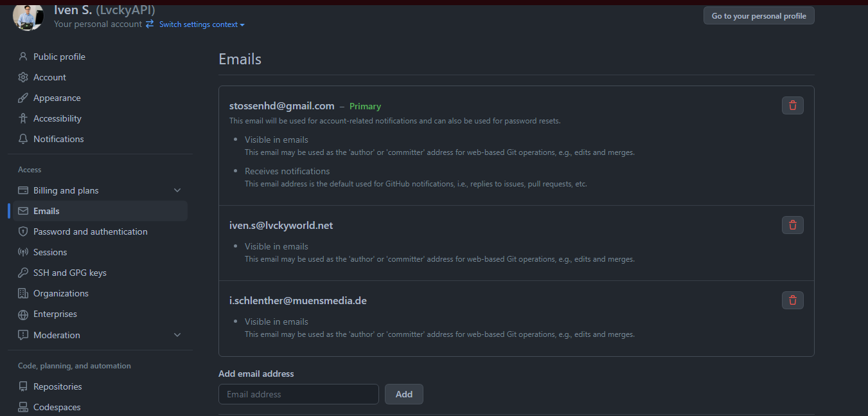868x416 pixels.
Task: Click the user profile avatar picture
Action: pos(28,15)
